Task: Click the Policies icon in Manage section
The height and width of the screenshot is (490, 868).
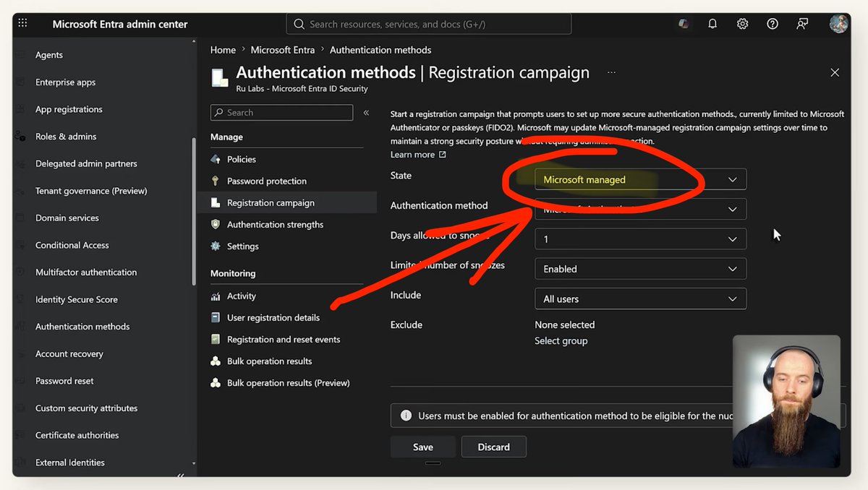Action: coord(216,159)
